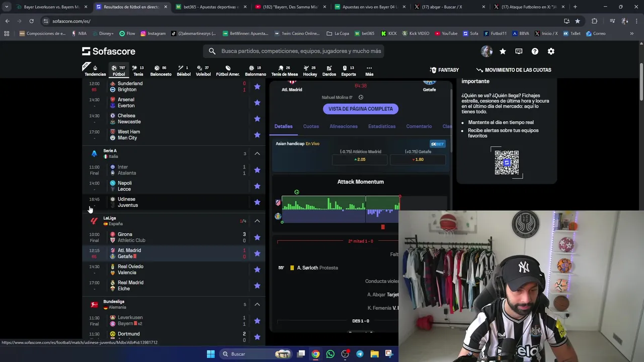Collapse the LaLiga league section
Viewport: 644px width, 362px height.
point(257,221)
